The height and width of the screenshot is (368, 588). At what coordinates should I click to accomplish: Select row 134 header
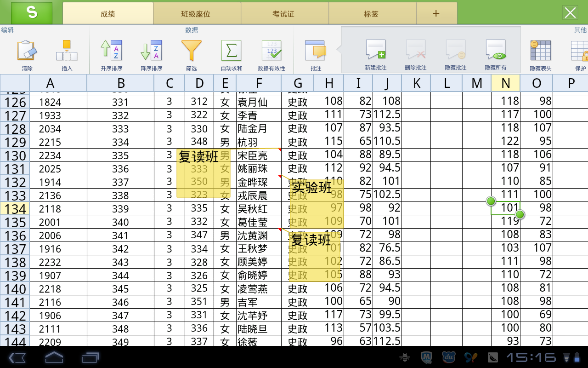[x=15, y=209]
